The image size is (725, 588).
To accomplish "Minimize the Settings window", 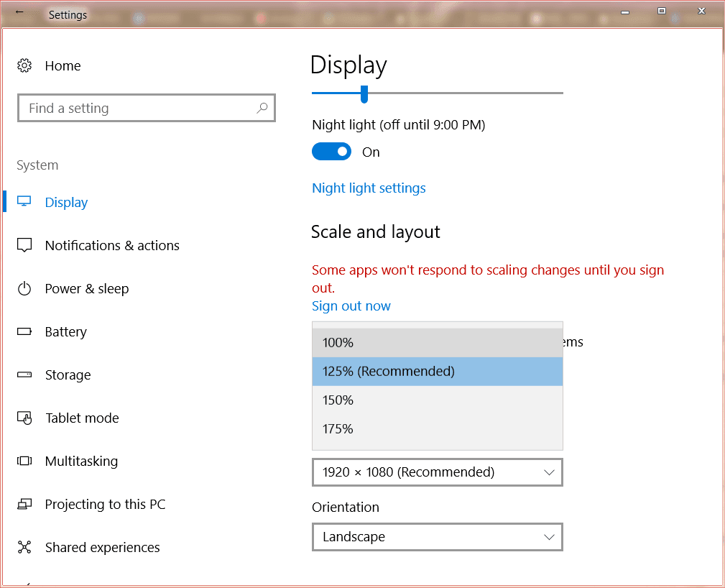I will pyautogui.click(x=625, y=12).
